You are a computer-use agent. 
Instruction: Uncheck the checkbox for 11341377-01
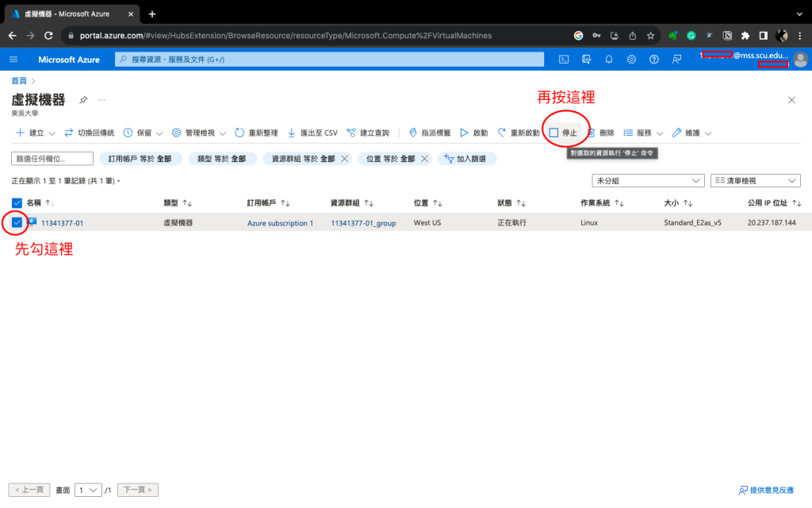click(x=17, y=222)
